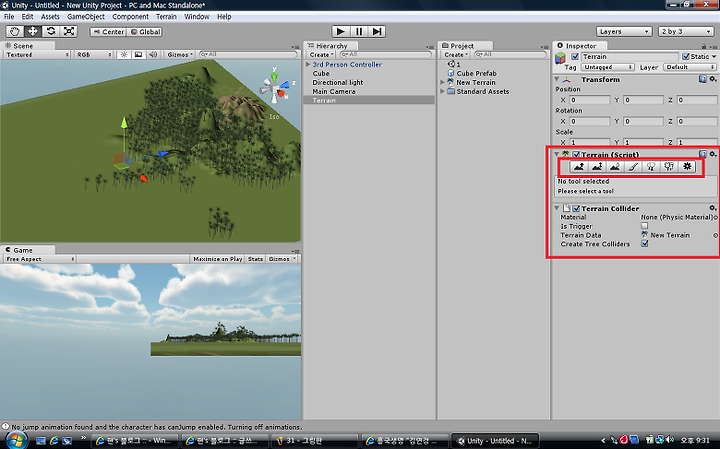This screenshot has height=449, width=720.
Task: Expand Standard Assets folder arrow
Action: click(443, 91)
